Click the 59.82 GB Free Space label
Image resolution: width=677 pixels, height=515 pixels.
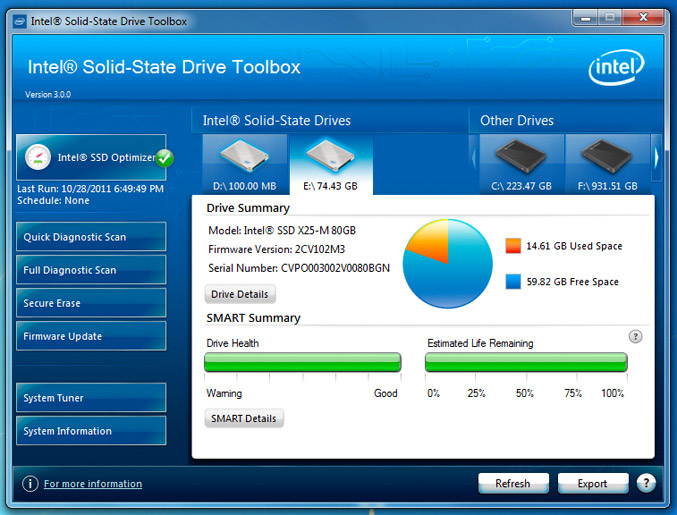[573, 282]
